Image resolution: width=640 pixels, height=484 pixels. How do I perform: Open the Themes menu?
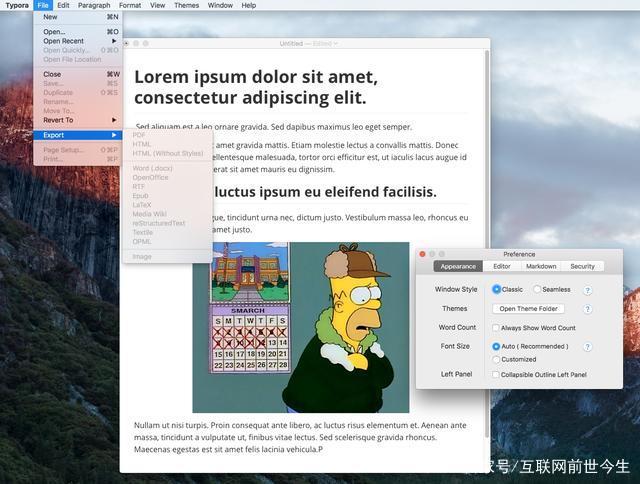[186, 5]
